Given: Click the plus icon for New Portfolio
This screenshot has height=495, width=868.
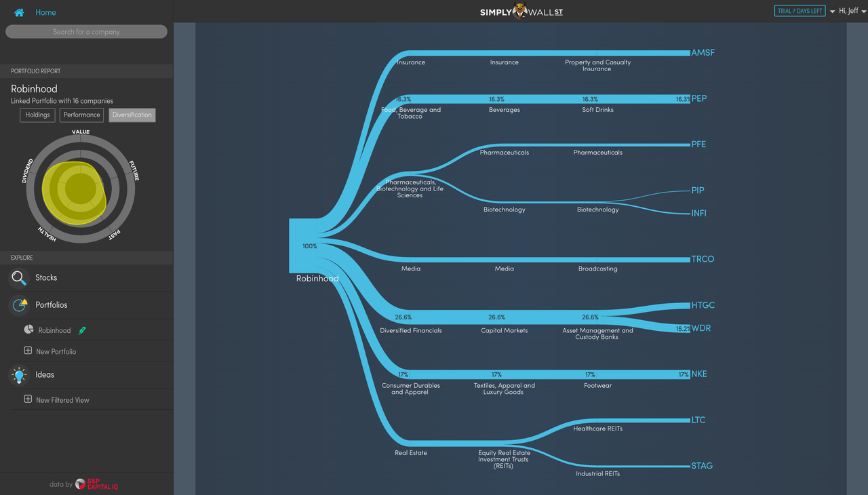Looking at the screenshot, I should [28, 351].
